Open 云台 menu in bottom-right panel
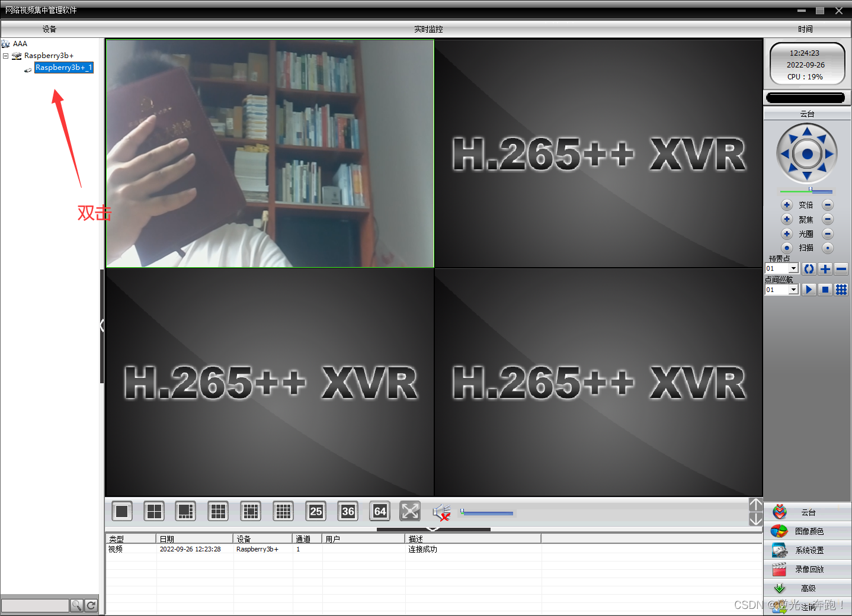 808,512
